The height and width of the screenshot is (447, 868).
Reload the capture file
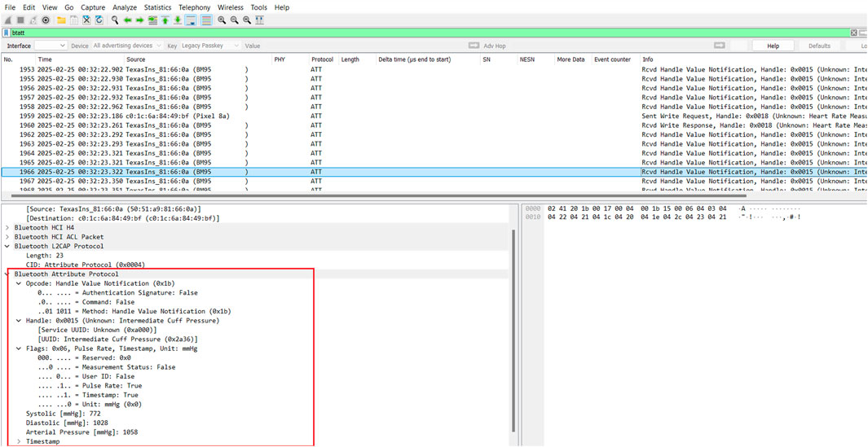click(x=99, y=20)
